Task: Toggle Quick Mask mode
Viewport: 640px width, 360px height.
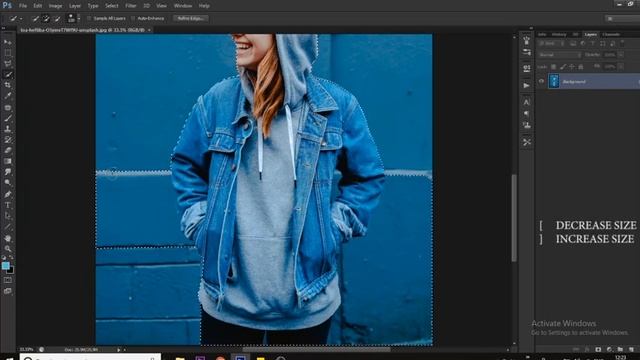Action: point(8,280)
